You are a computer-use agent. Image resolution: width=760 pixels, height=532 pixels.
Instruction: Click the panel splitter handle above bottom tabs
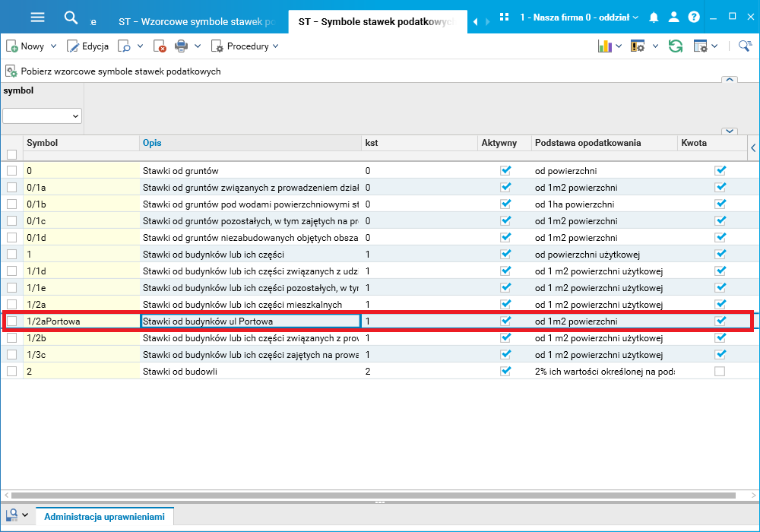(x=380, y=502)
